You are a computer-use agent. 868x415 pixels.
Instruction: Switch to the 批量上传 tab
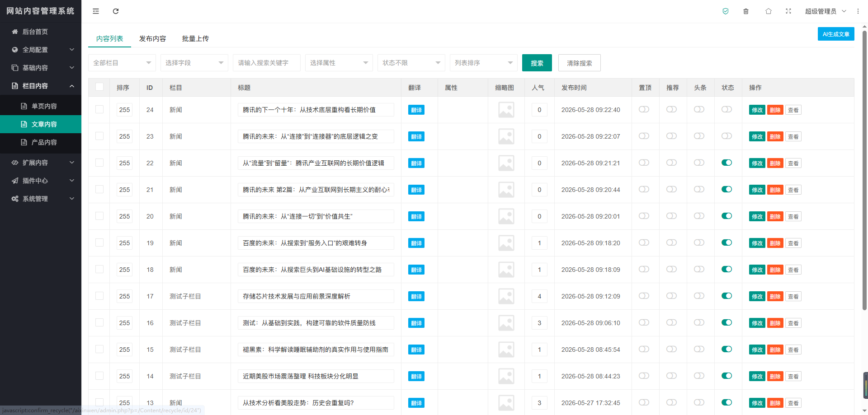pos(195,39)
